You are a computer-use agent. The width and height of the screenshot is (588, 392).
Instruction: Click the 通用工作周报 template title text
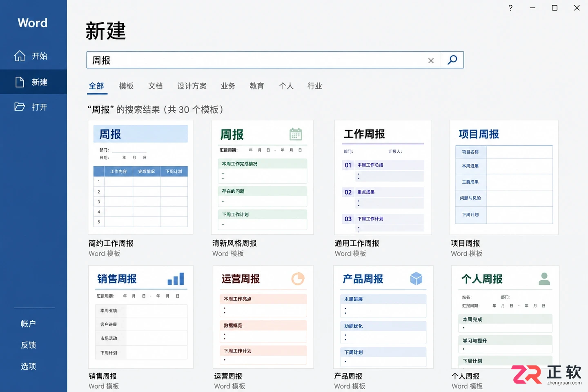[x=357, y=243]
